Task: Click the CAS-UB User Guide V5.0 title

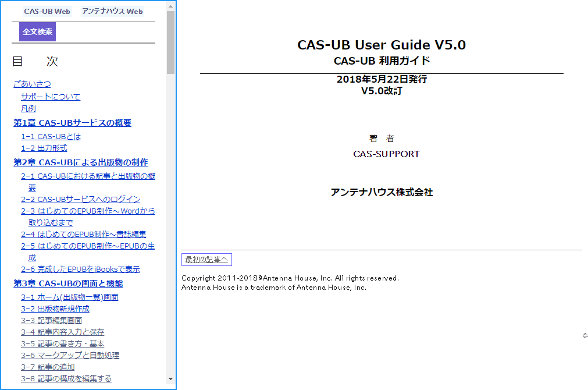Action: pos(382,45)
